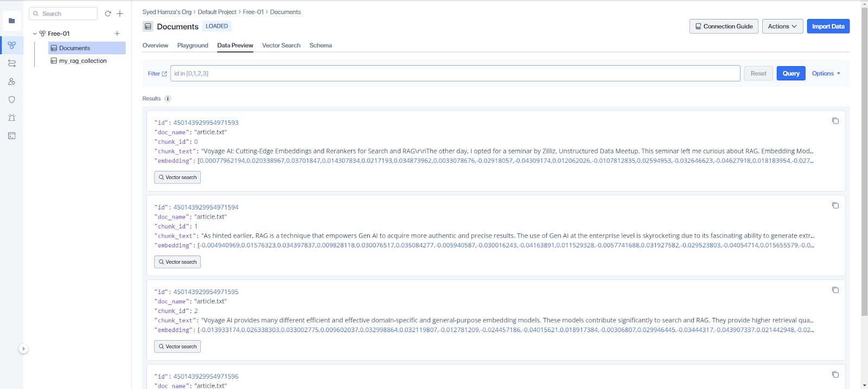This screenshot has height=389, width=868.
Task: Click the info icon next to Results
Action: 168,99
